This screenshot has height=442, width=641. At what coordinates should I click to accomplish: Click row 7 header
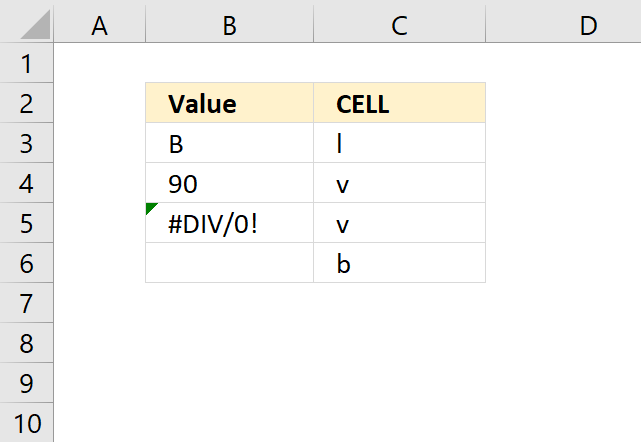(26, 304)
